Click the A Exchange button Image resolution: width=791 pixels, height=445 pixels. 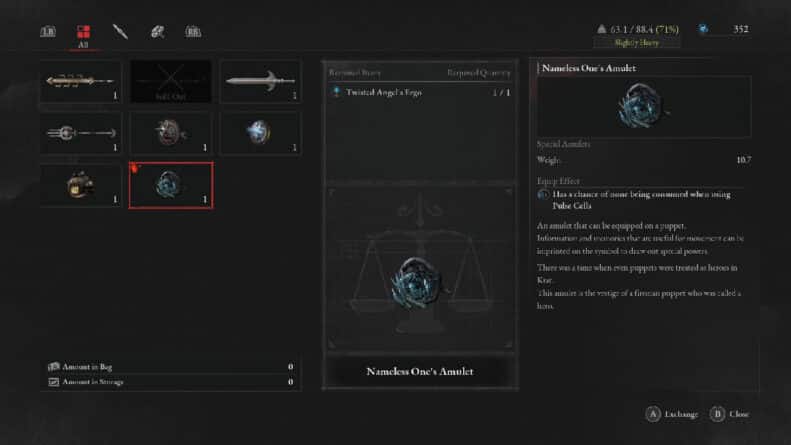tap(672, 414)
